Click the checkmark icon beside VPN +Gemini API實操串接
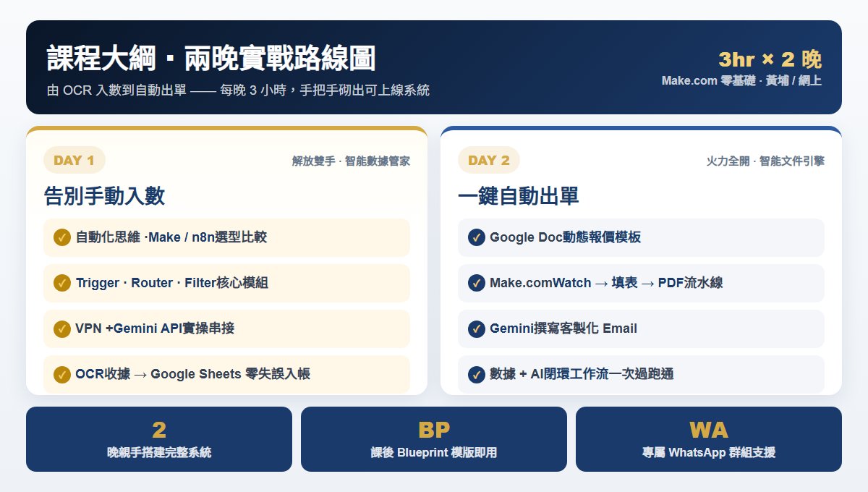The width and height of the screenshot is (868, 492). pyautogui.click(x=62, y=328)
